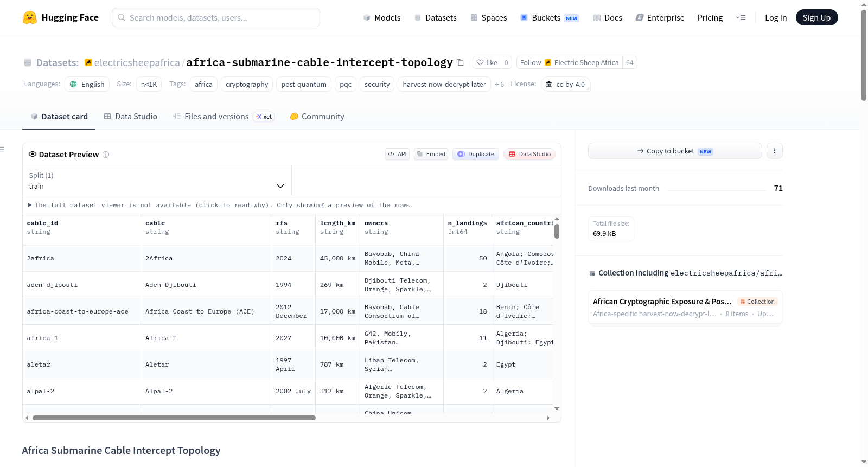The image size is (868, 467).
Task: Click the n<1K size tag
Action: 149,84
